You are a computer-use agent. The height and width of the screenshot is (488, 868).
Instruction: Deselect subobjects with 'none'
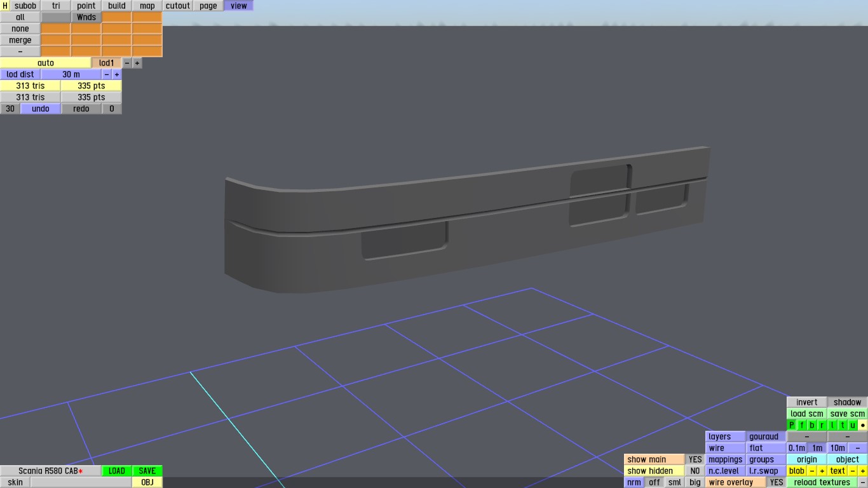[x=20, y=29]
